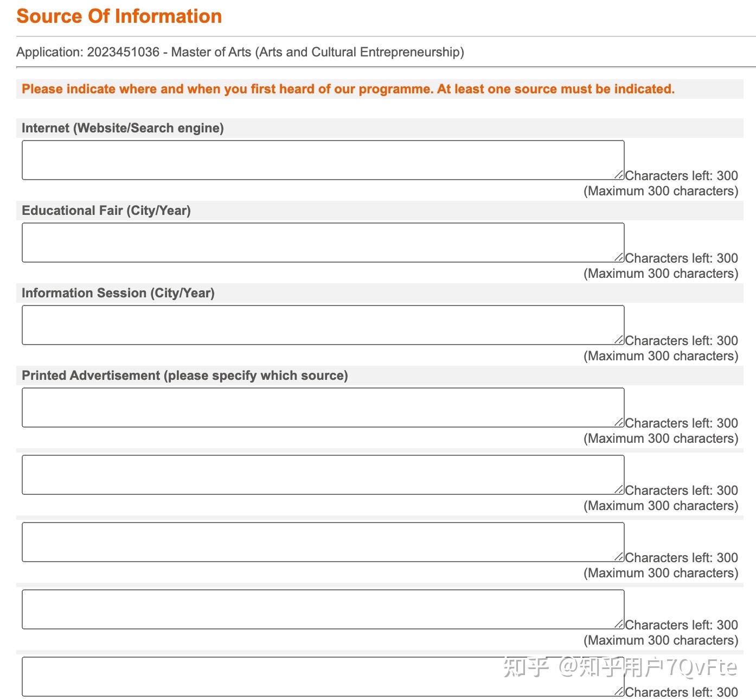Click the Application 2023451036 programme line
The width and height of the screenshot is (756, 700).
click(x=240, y=52)
